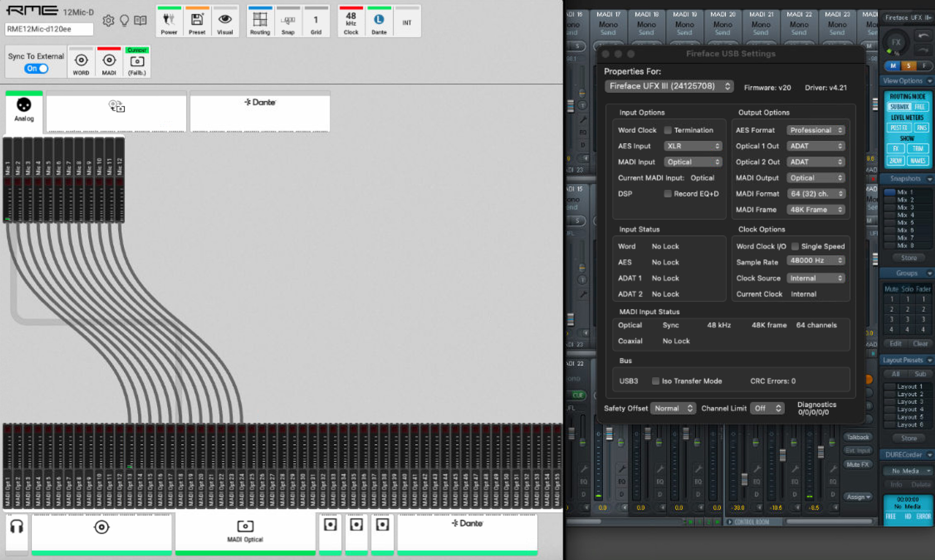Open the AES Format Professional dropdown
This screenshot has height=560, width=935.
click(816, 130)
